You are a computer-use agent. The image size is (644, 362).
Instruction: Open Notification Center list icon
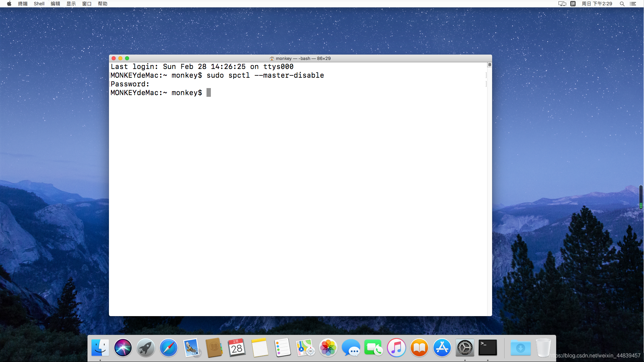pyautogui.click(x=633, y=4)
